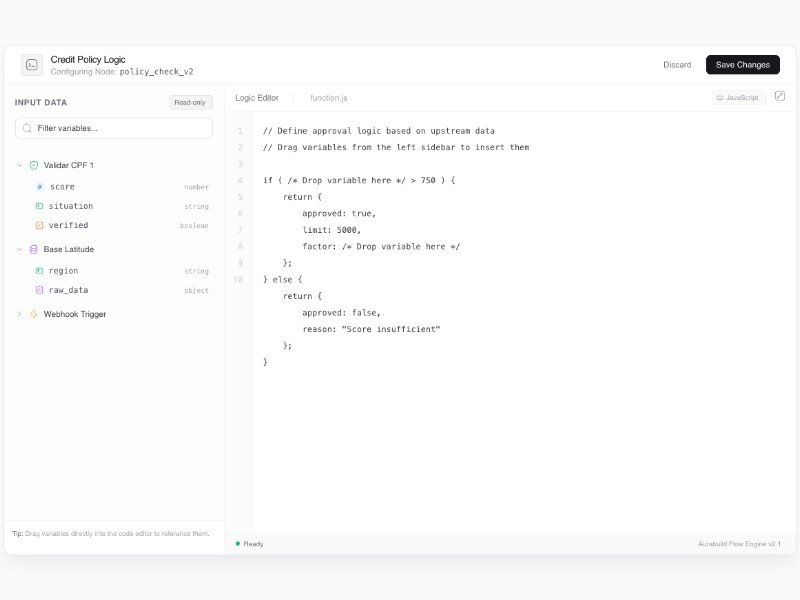Select the situation string variable
This screenshot has height=600, width=800.
pyautogui.click(x=71, y=206)
